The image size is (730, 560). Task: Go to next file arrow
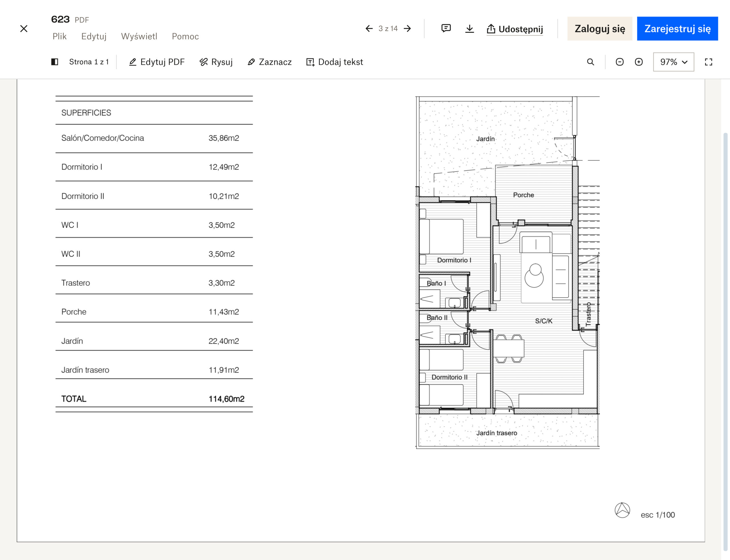[407, 29]
